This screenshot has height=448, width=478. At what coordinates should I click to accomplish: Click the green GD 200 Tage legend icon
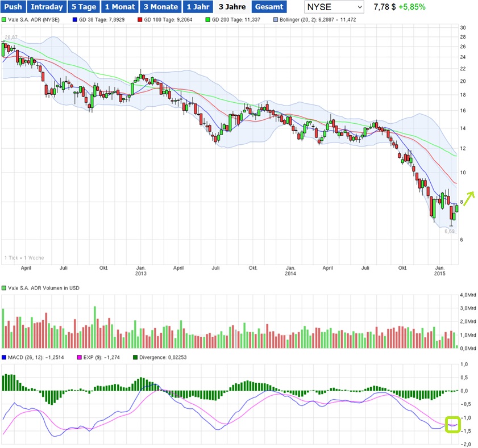click(x=207, y=19)
